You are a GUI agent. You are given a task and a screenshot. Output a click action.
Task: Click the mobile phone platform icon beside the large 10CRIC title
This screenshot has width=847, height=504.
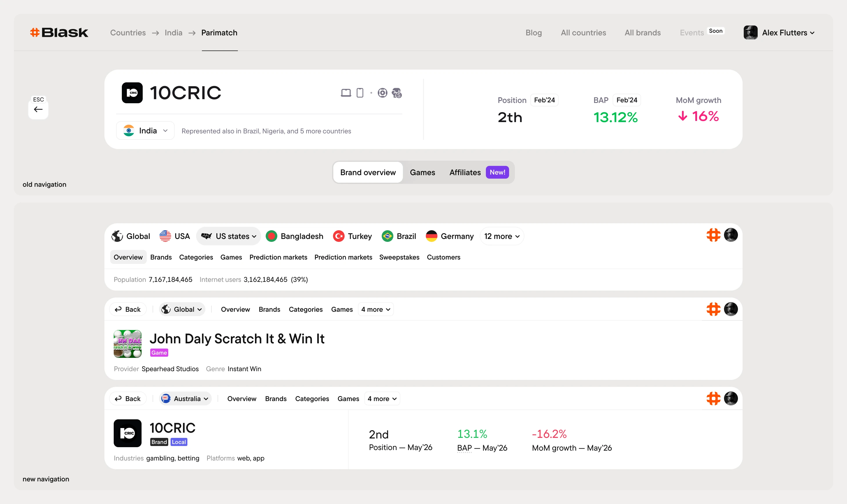(360, 93)
